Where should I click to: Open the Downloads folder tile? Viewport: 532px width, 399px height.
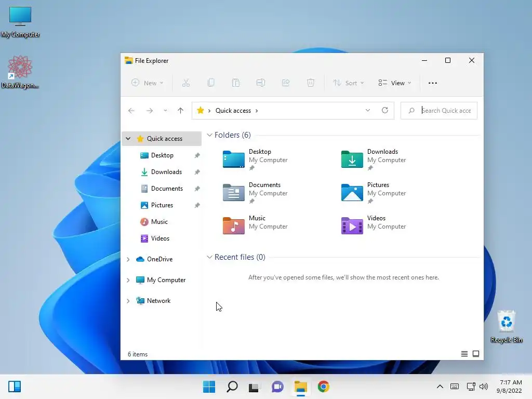pos(374,159)
